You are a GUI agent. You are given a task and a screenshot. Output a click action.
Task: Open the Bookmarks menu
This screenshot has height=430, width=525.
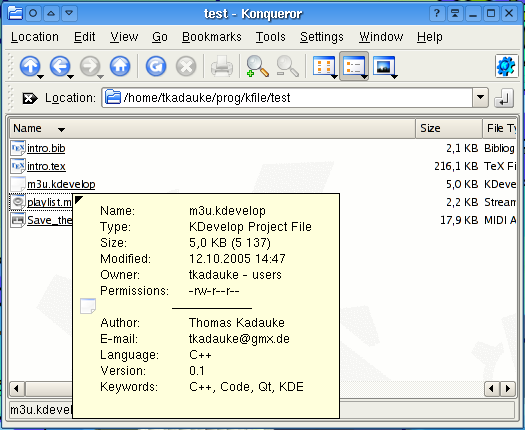coord(212,37)
